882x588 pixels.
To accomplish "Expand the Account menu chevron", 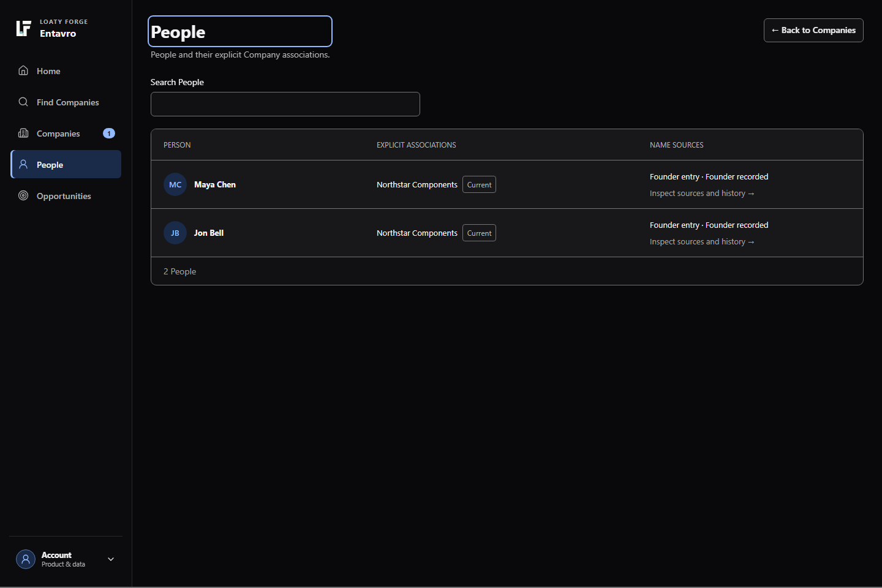I will 111,559.
